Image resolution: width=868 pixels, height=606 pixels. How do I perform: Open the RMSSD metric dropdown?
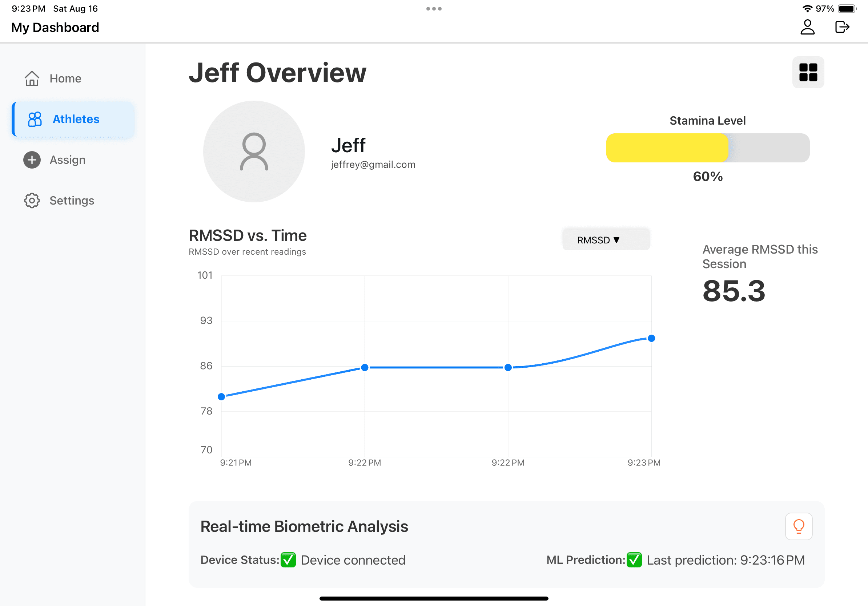click(x=606, y=239)
